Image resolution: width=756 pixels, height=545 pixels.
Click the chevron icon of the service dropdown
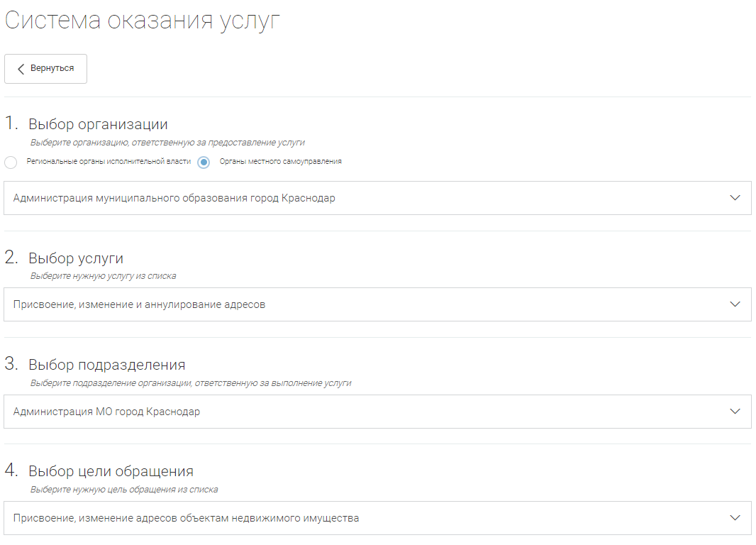(x=735, y=304)
